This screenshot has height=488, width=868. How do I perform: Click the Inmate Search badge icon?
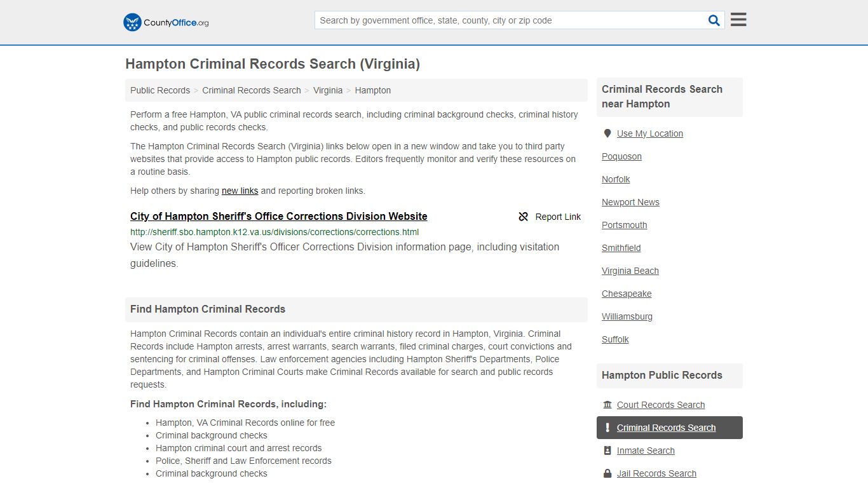click(x=607, y=451)
